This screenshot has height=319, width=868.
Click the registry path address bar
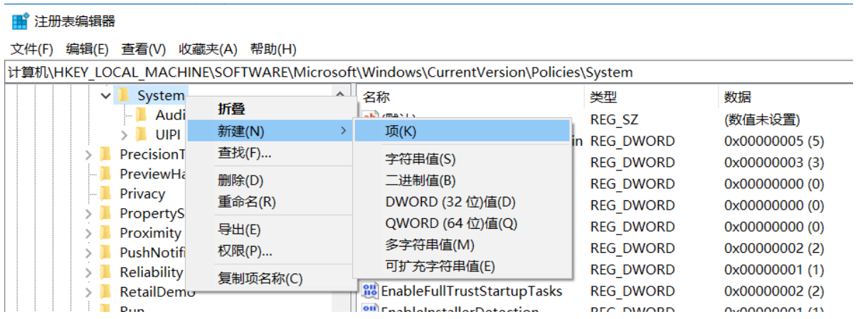[x=427, y=72]
